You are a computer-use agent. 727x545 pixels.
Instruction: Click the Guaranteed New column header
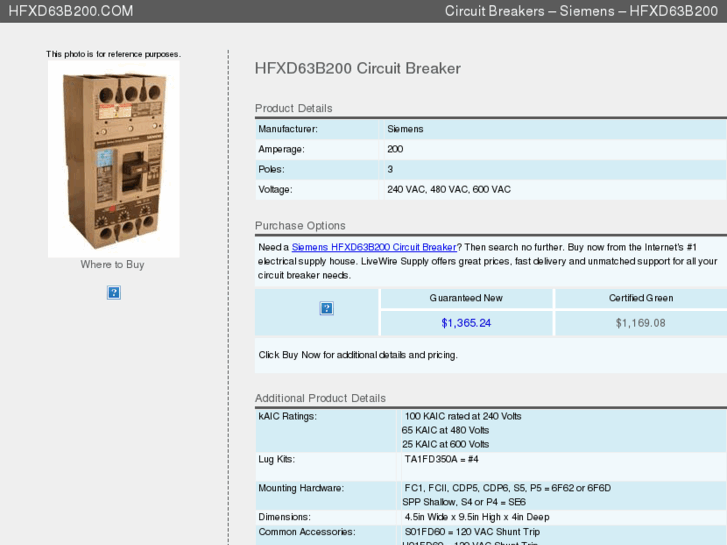point(466,298)
